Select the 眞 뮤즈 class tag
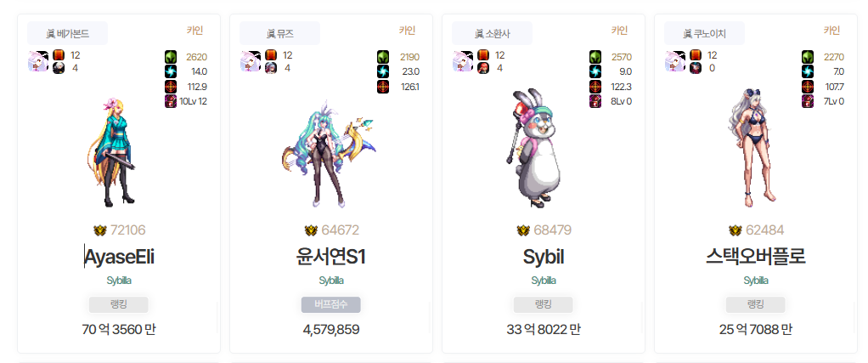The image size is (868, 363). pyautogui.click(x=279, y=33)
